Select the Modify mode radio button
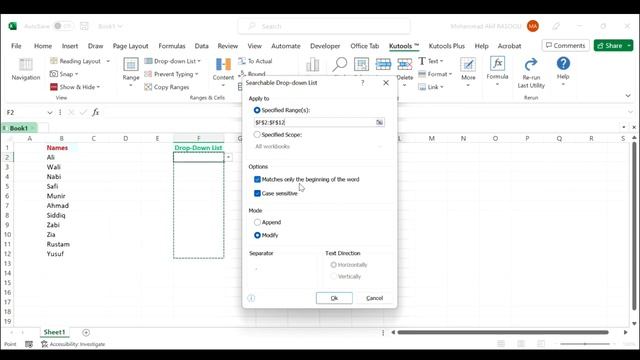The width and height of the screenshot is (640, 360). 257,235
